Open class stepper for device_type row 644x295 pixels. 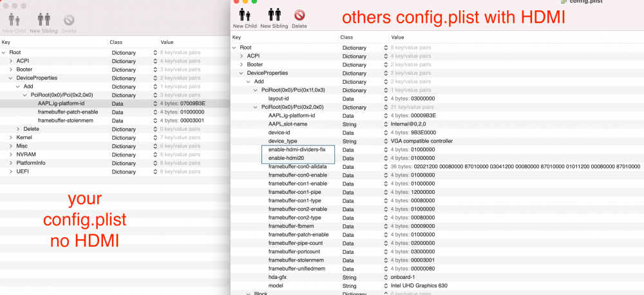pyautogui.click(x=386, y=141)
